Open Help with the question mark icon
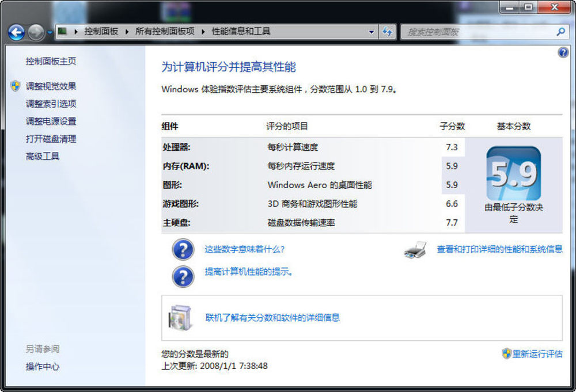This screenshot has width=576, height=392. (x=563, y=52)
